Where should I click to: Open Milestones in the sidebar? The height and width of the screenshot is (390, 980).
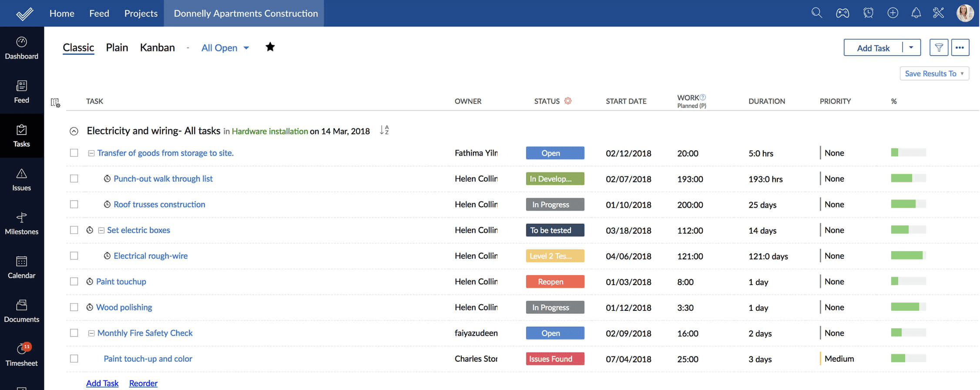coord(21,223)
